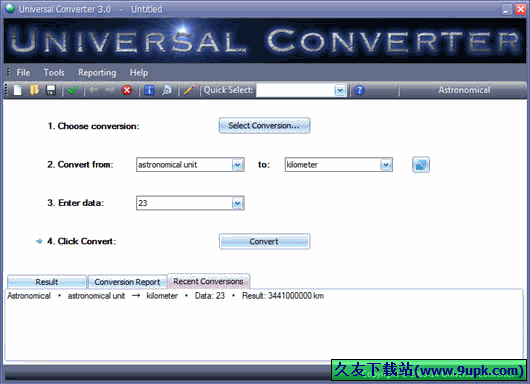Viewport: 530px width, 384px height.
Task: Select the Recent Conversions tab
Action: coord(209,281)
